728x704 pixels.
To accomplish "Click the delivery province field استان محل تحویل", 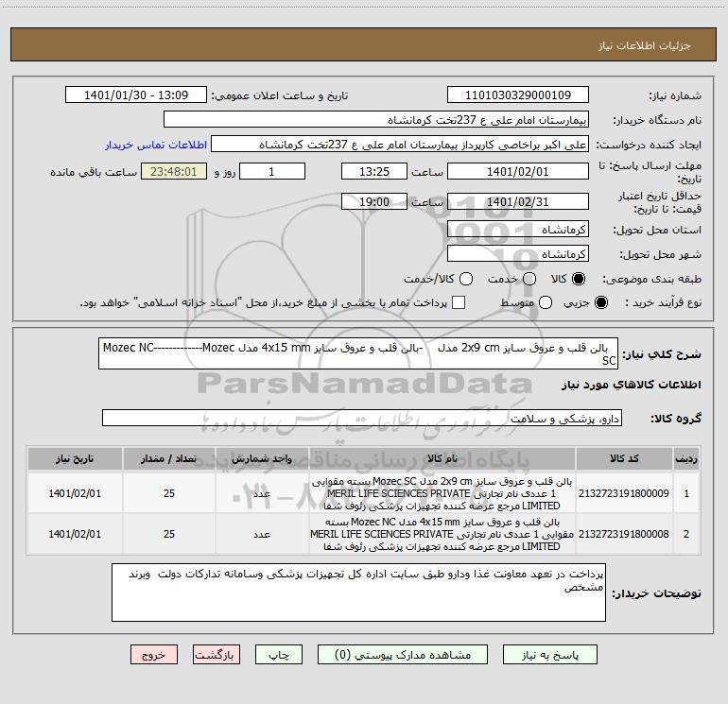I will 518,229.
